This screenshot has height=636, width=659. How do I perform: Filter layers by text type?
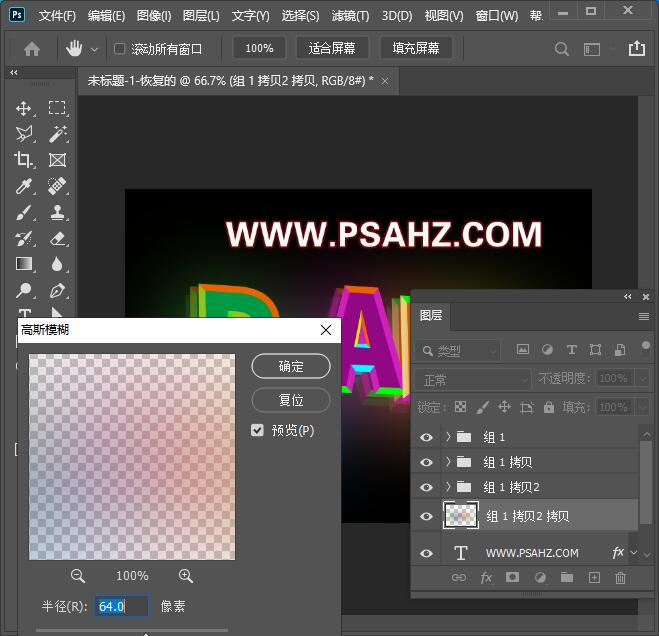point(571,349)
